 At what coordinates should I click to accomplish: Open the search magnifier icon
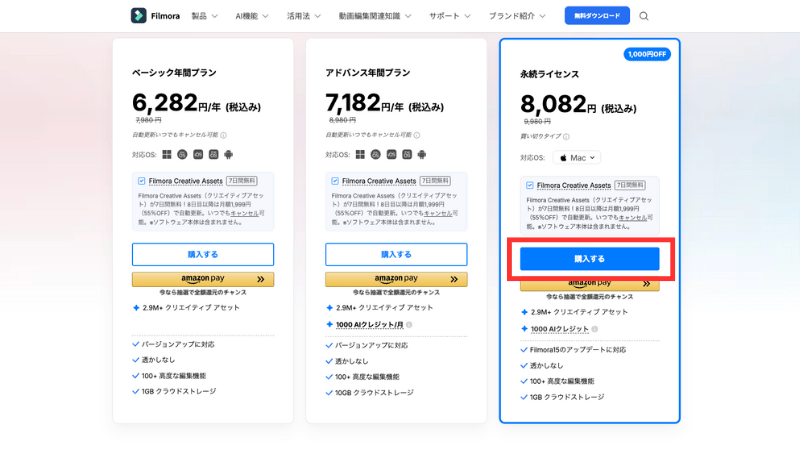click(644, 16)
